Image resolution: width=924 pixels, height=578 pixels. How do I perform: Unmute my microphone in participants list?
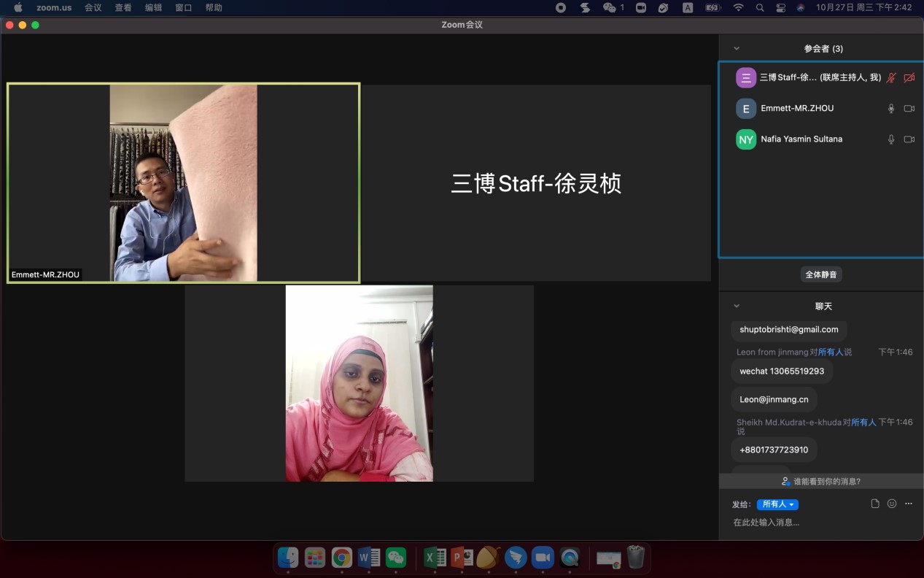tap(890, 77)
